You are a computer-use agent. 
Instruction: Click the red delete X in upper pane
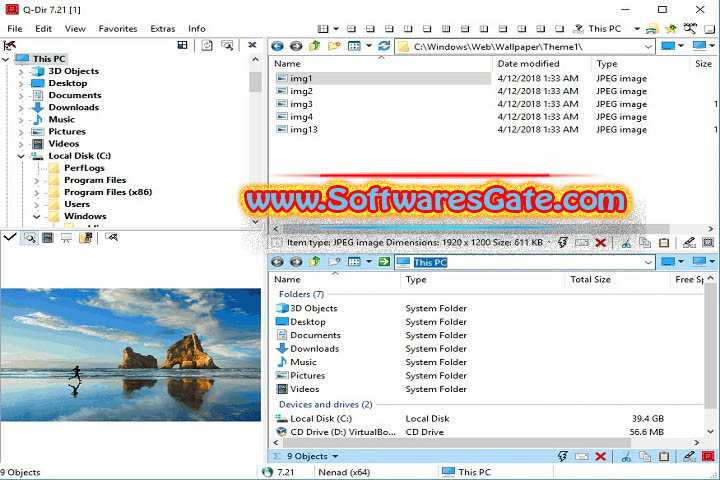click(600, 243)
